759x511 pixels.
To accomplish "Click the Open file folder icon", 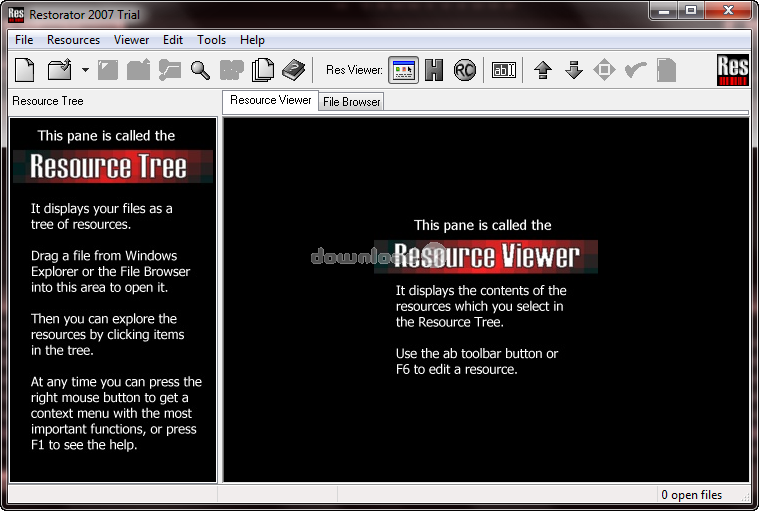I will click(x=60, y=70).
